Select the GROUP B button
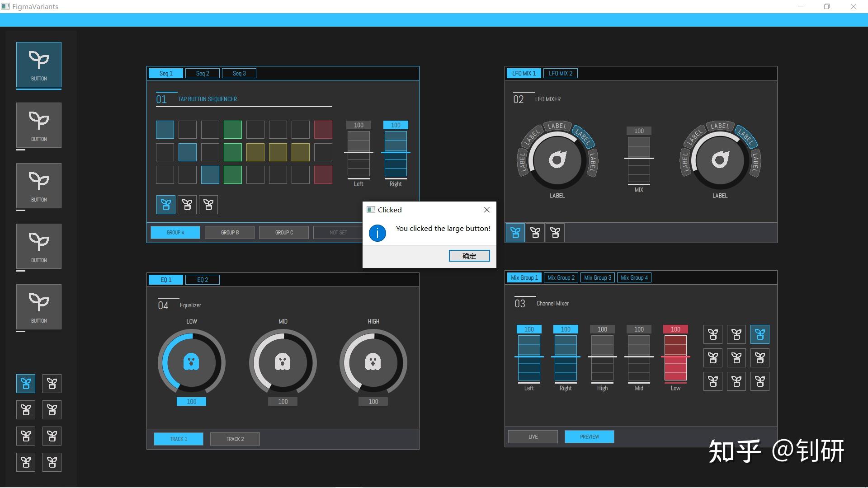The width and height of the screenshot is (868, 488). pos(229,232)
